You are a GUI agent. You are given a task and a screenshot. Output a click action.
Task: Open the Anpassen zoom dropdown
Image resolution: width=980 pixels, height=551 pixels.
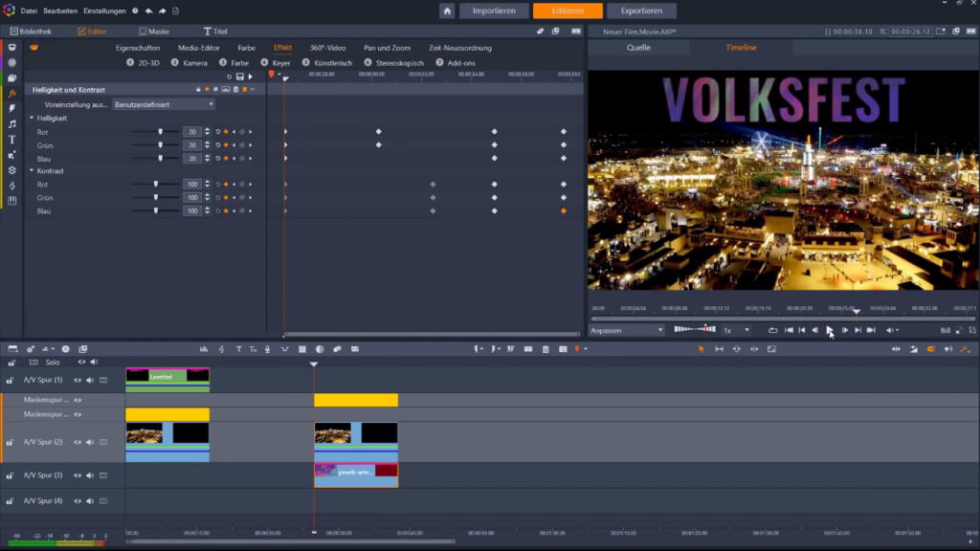[626, 330]
